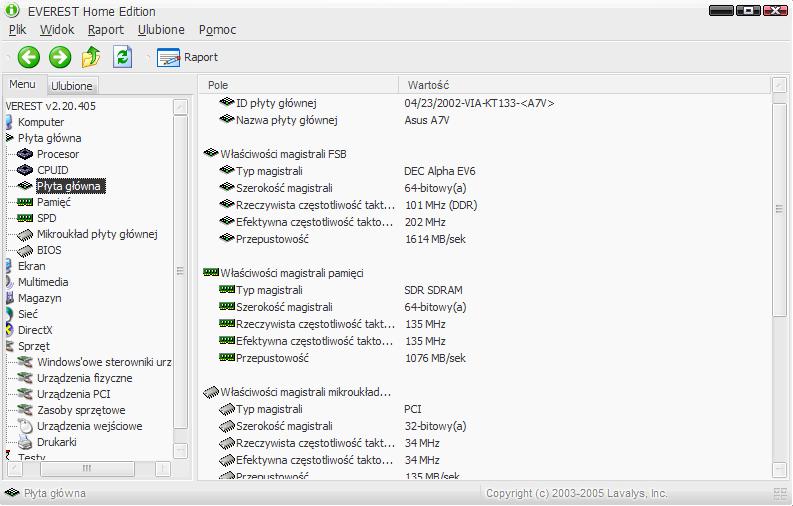Select the 1076 MB/sek value
Image resolution: width=793 pixels, height=506 pixels.
435,358
